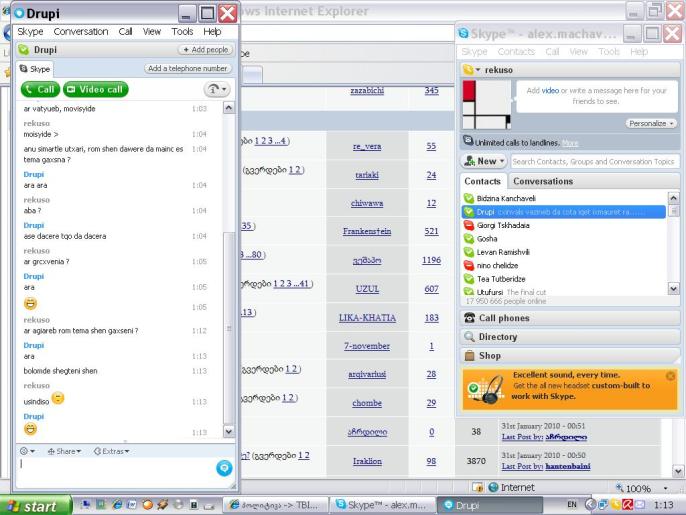This screenshot has width=686, height=515.
Task: Click Drupi's laughing emoticon at 1:05
Action: tap(30, 303)
